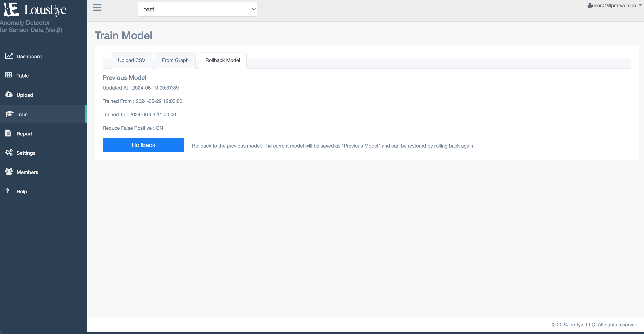Click the Report document icon
This screenshot has height=334, width=644.
point(8,133)
